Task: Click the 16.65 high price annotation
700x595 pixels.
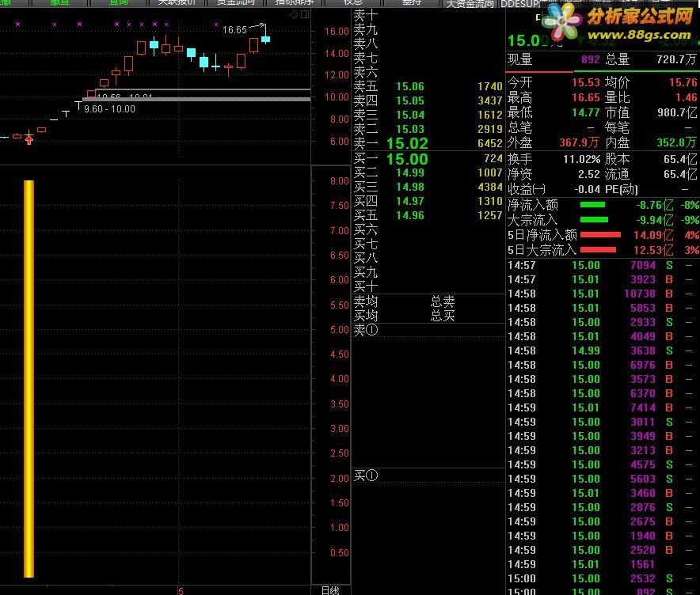Action: (x=234, y=30)
